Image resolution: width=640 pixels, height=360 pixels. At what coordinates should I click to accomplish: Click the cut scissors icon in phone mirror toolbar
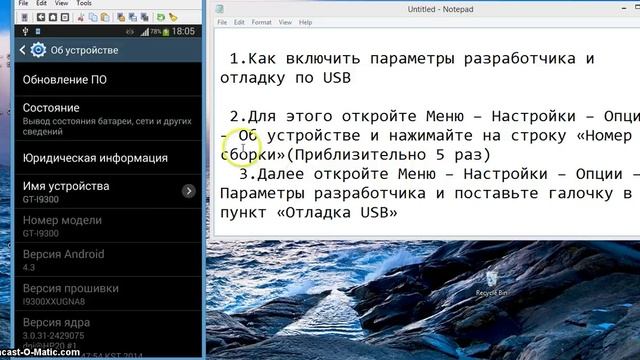[81, 17]
